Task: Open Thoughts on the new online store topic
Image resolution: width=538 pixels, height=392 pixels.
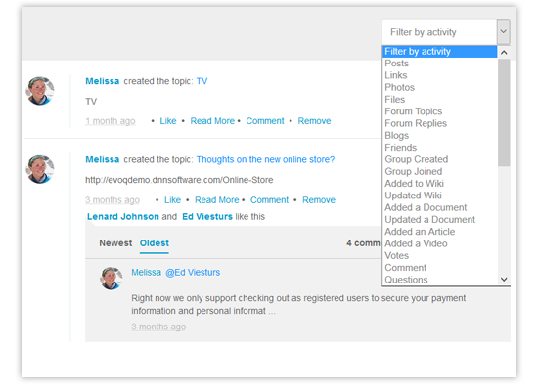Action: tap(265, 159)
